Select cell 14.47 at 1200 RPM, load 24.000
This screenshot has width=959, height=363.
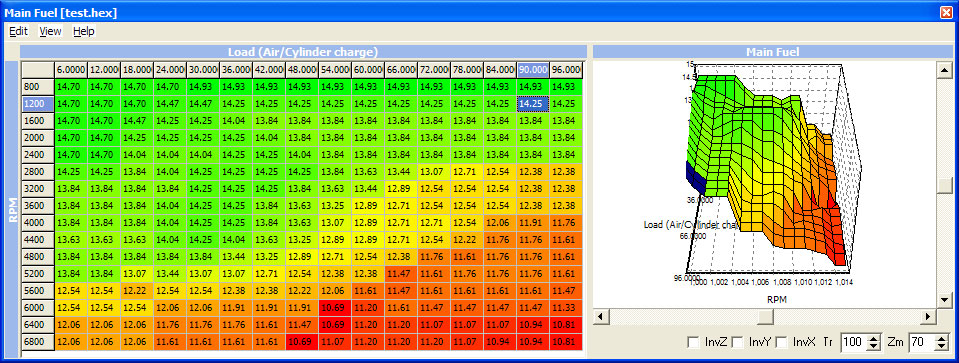(170, 104)
